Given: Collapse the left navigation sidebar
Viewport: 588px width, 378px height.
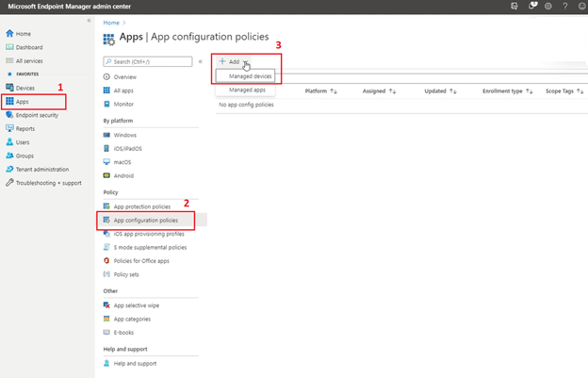Looking at the screenshot, I should (x=89, y=20).
